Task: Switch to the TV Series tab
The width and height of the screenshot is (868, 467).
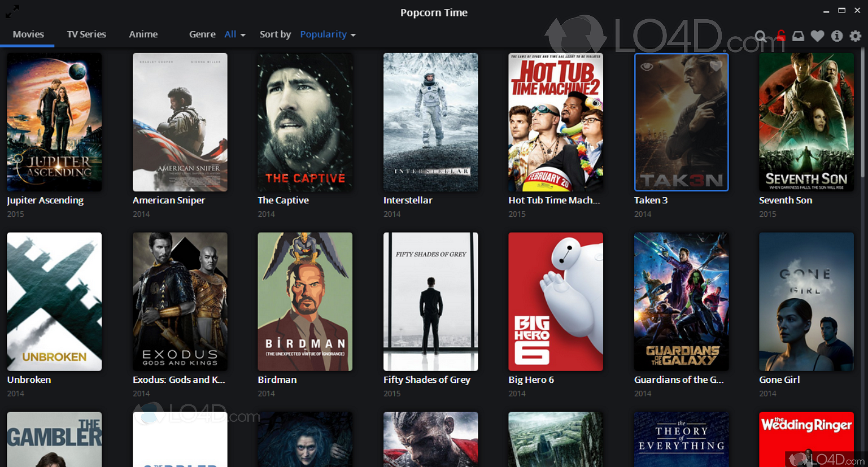Action: [86, 34]
